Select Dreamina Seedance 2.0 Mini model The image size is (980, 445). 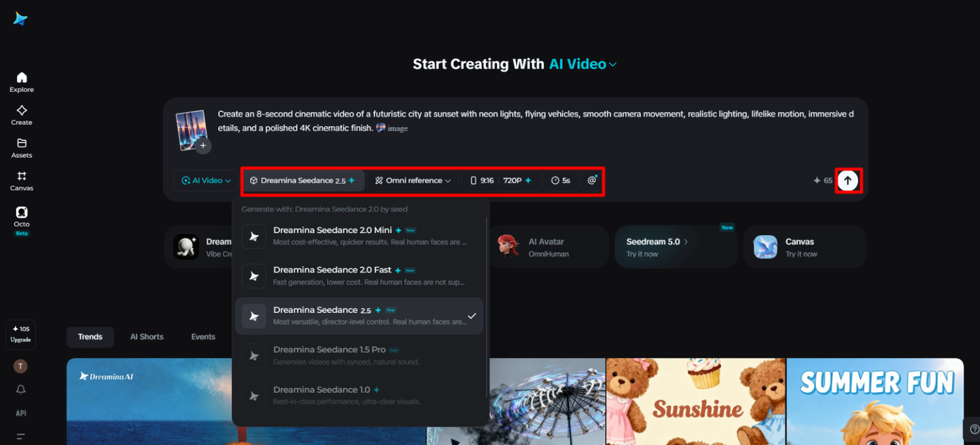pyautogui.click(x=359, y=236)
